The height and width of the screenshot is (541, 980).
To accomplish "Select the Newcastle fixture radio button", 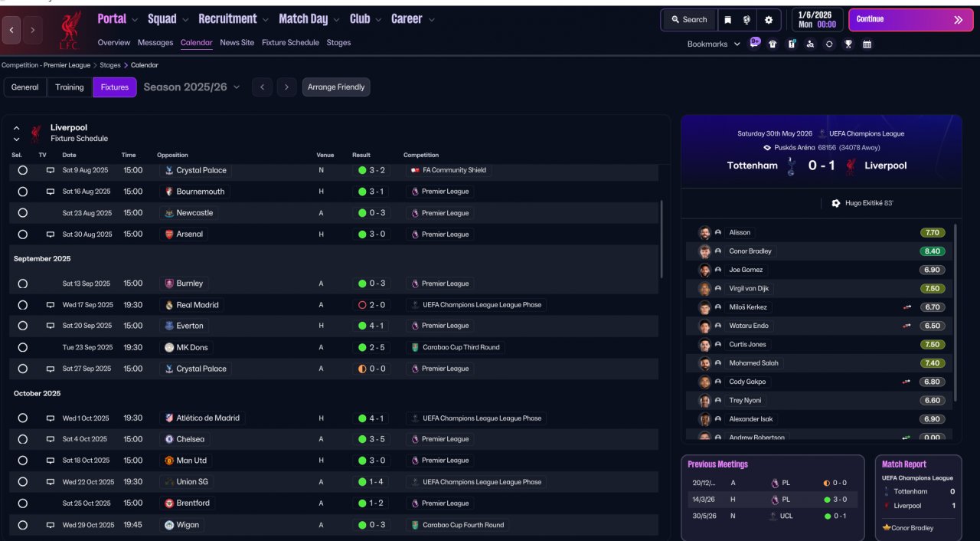I will 23,213.
